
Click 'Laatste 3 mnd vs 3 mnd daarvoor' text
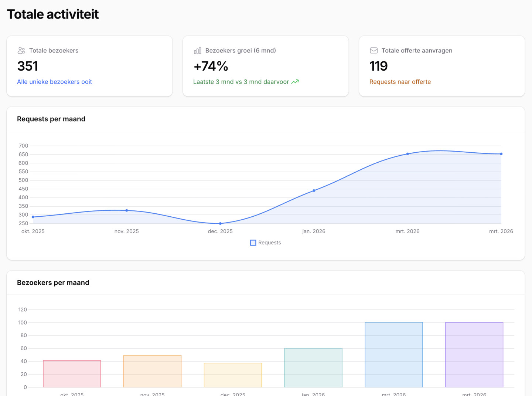(241, 82)
